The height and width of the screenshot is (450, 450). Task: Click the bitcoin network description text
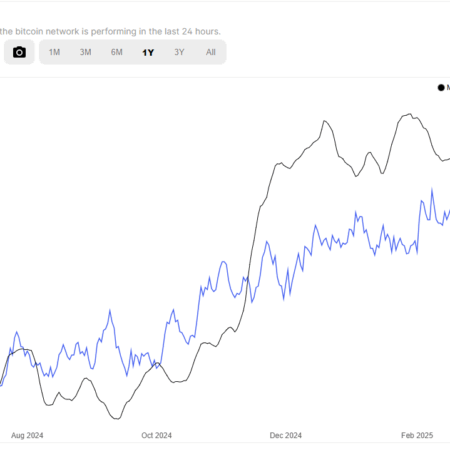110,31
